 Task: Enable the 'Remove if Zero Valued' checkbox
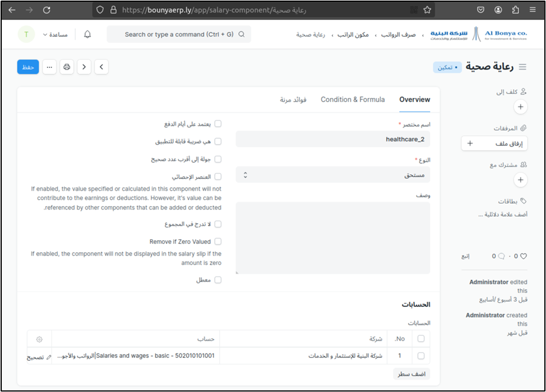218,241
